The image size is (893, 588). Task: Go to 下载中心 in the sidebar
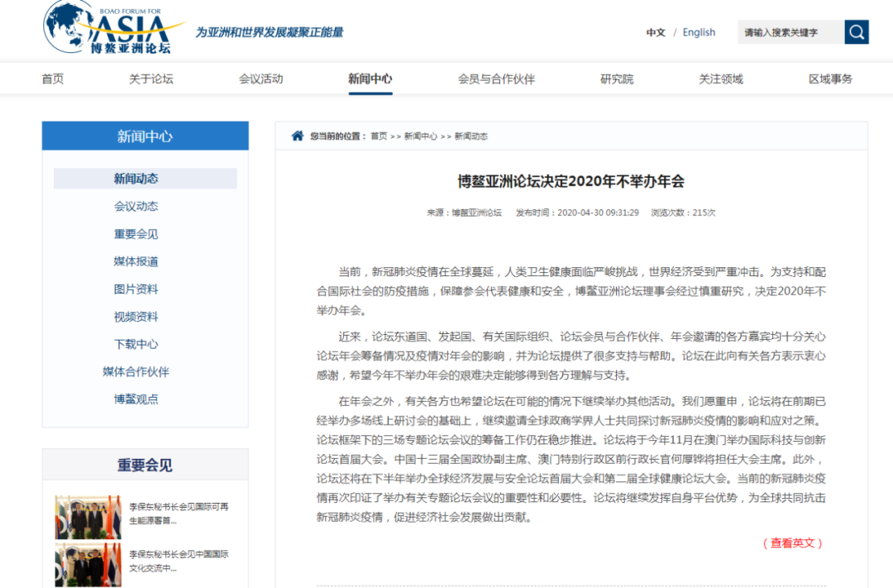pos(136,344)
